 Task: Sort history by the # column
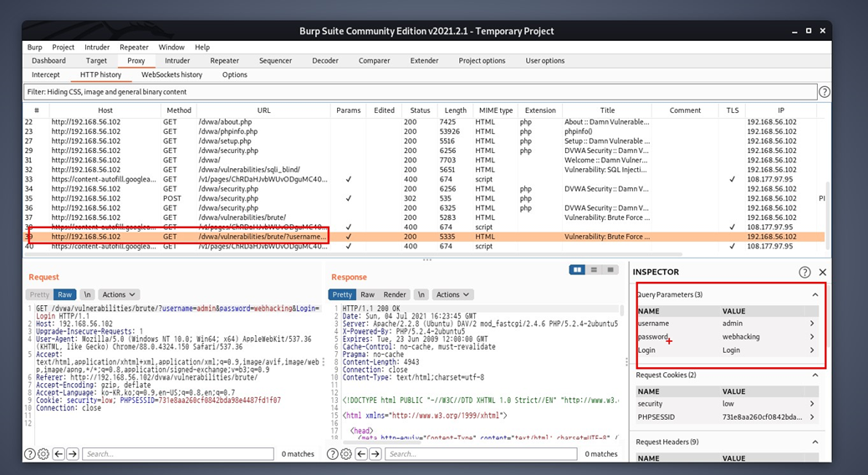coord(37,110)
